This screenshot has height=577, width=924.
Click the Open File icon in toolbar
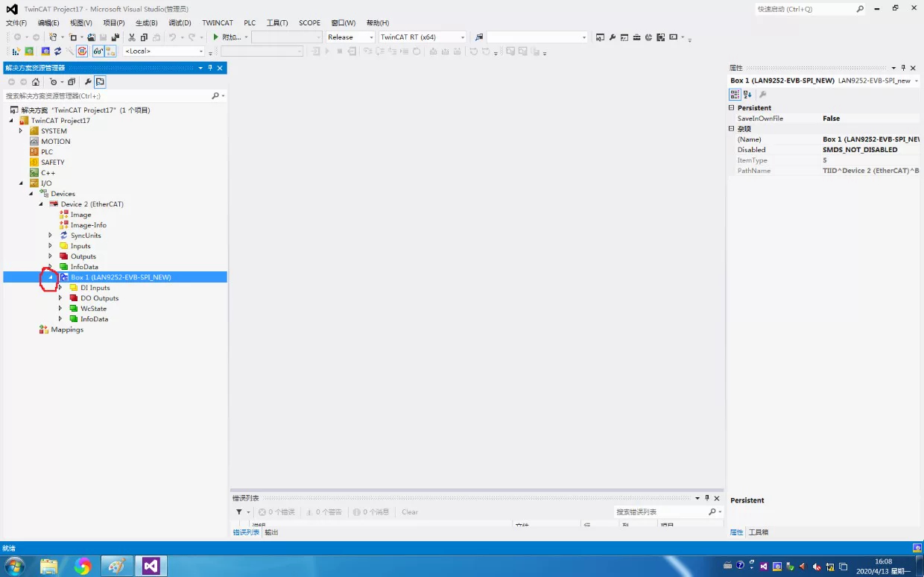coord(91,37)
